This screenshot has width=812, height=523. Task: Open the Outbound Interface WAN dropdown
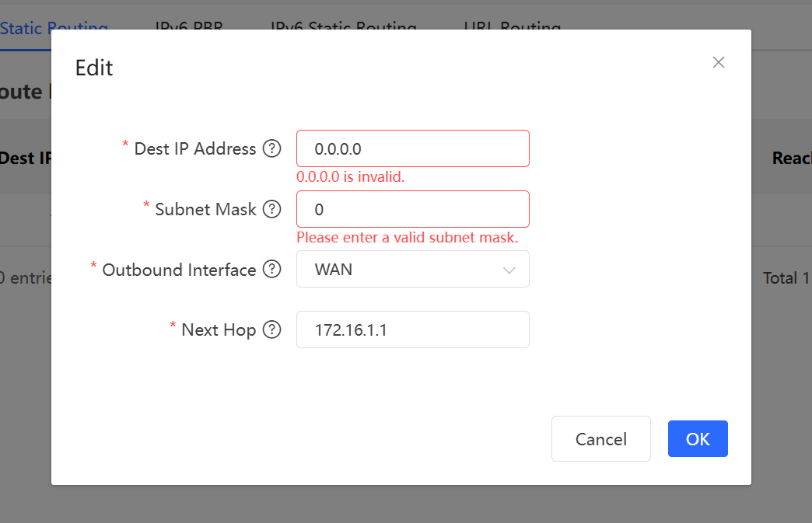point(413,269)
